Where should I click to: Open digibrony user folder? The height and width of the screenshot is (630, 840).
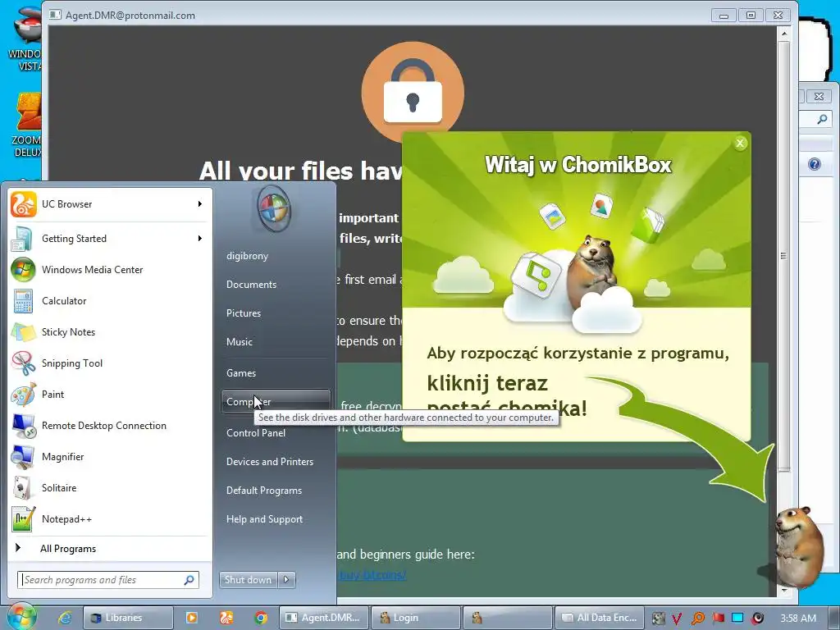[247, 256]
